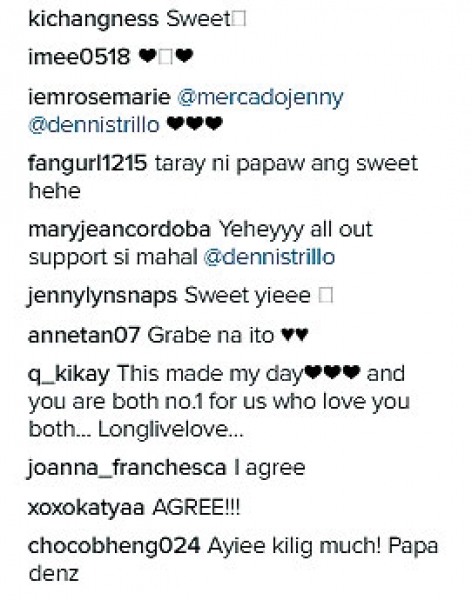Click the hearts after 'This made my day'
Viewport: 472px width, 600px height.
click(333, 372)
